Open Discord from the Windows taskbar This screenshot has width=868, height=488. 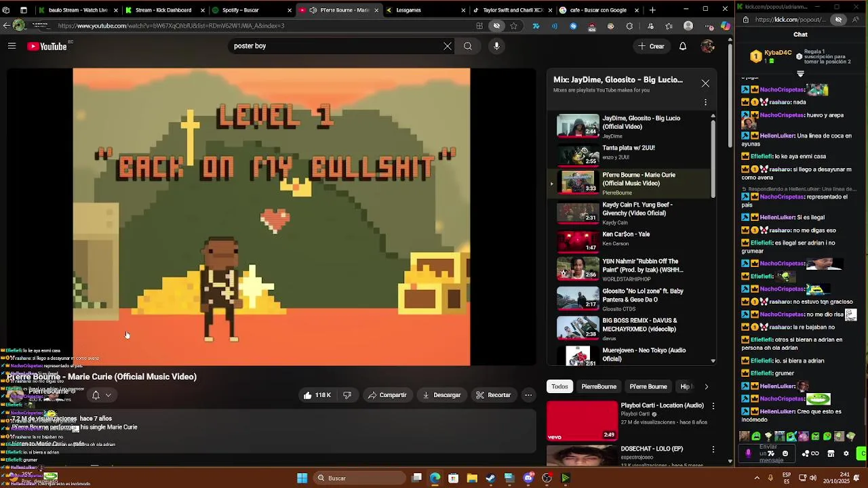click(528, 478)
